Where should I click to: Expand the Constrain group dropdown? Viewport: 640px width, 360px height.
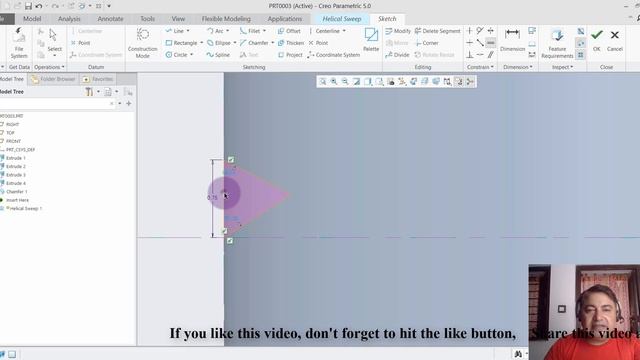pyautogui.click(x=480, y=67)
